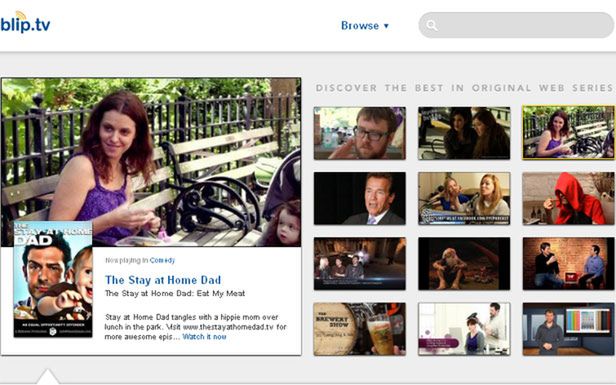Image resolution: width=616 pixels, height=385 pixels.
Task: Select thumbnail of crouching figure in dark
Action: click(464, 264)
